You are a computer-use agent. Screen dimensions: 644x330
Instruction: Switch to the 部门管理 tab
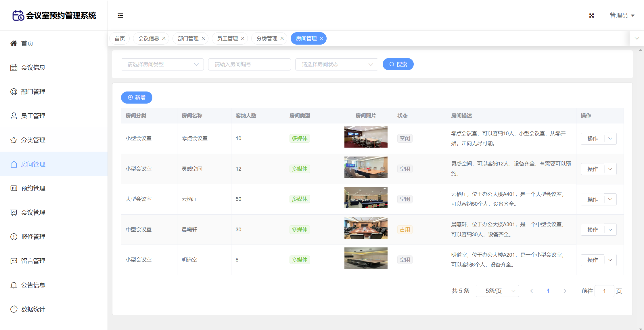coord(188,39)
